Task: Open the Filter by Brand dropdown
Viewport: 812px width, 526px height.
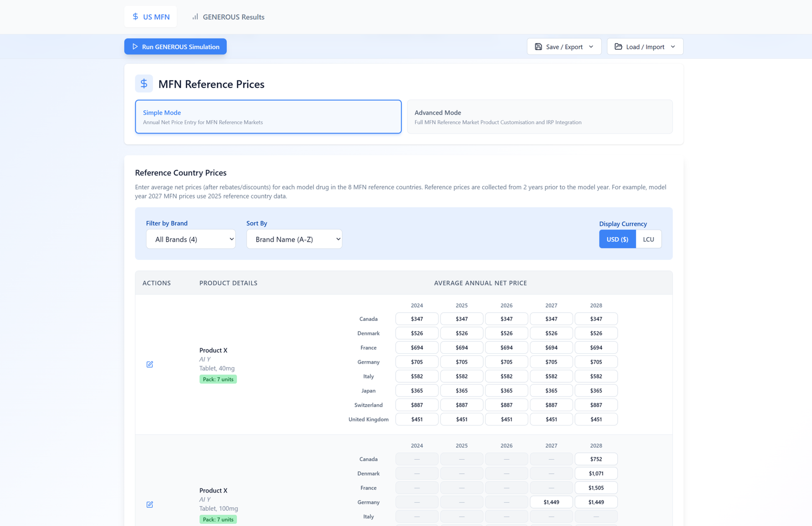Action: (190, 239)
